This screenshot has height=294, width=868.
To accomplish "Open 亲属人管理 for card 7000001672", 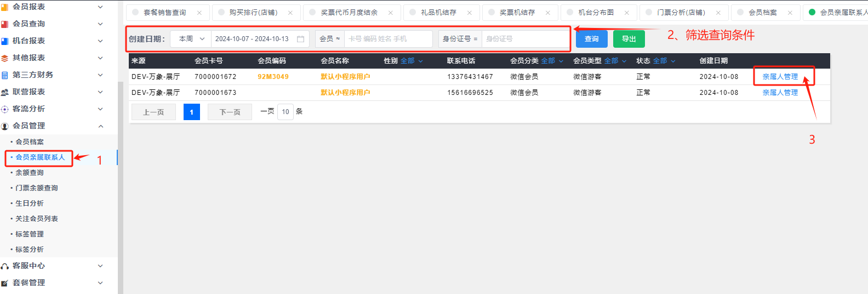I will 780,77.
